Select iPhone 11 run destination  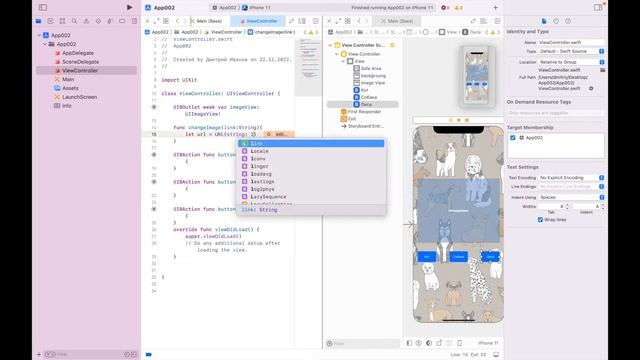tap(256, 7)
